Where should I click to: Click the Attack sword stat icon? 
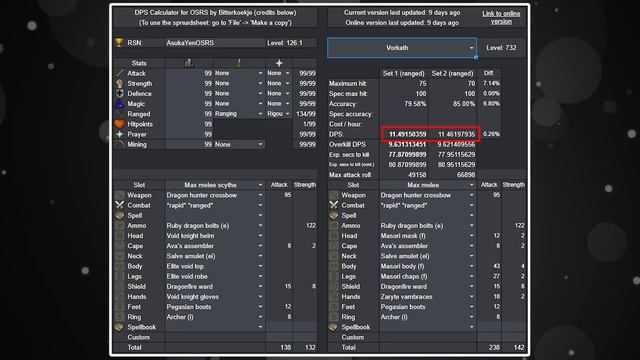click(120, 73)
